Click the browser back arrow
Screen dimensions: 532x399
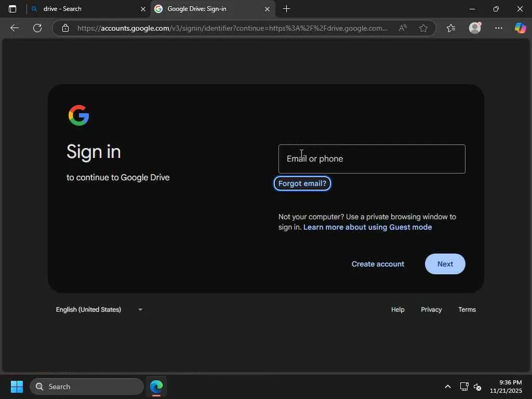(x=14, y=28)
